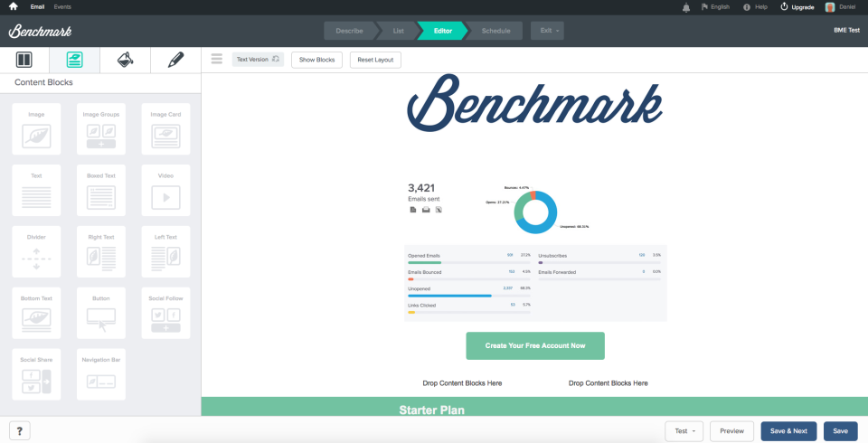Choose the Left Text content block
Screen dimensions: 868x443
pos(166,252)
